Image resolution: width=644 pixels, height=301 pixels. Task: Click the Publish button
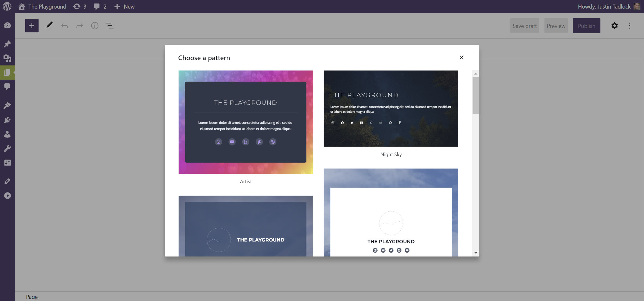tap(586, 25)
